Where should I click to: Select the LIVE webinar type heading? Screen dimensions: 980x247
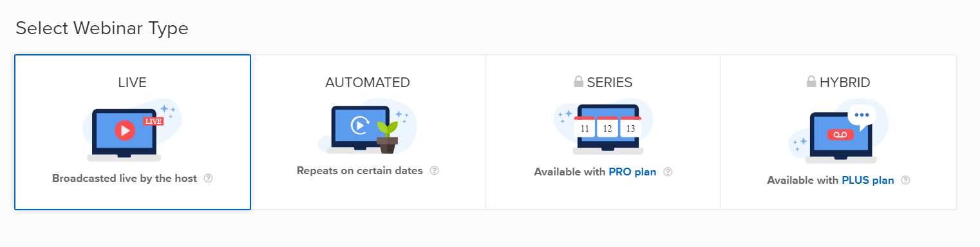[132, 83]
